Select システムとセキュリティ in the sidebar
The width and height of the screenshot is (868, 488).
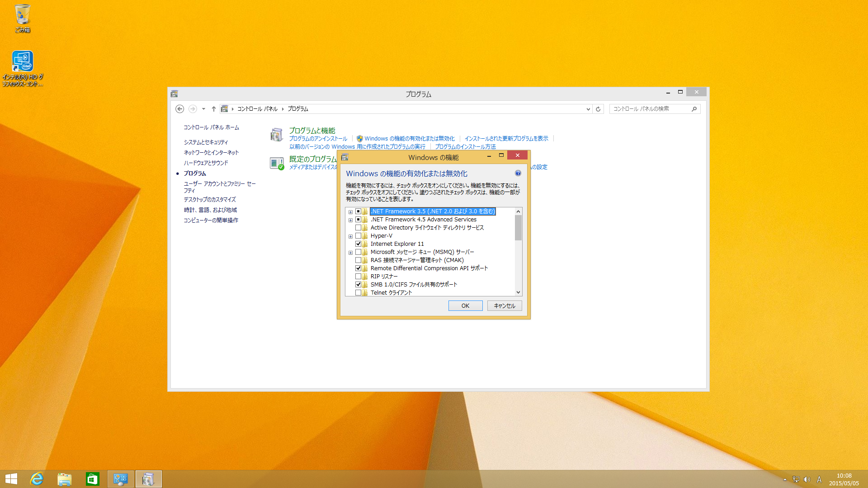coord(206,141)
